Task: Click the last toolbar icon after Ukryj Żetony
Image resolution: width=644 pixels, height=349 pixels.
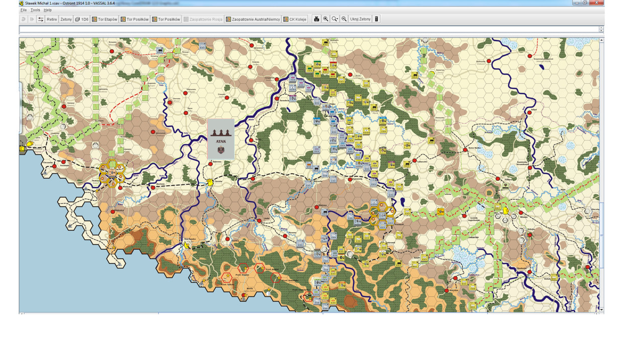Action: (376, 19)
